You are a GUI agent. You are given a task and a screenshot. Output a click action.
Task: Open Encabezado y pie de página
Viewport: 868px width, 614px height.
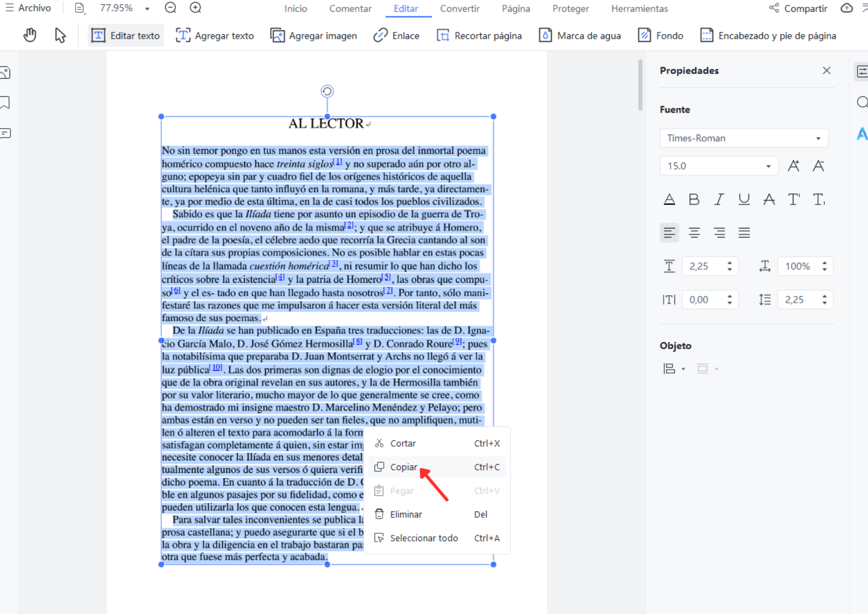click(768, 36)
